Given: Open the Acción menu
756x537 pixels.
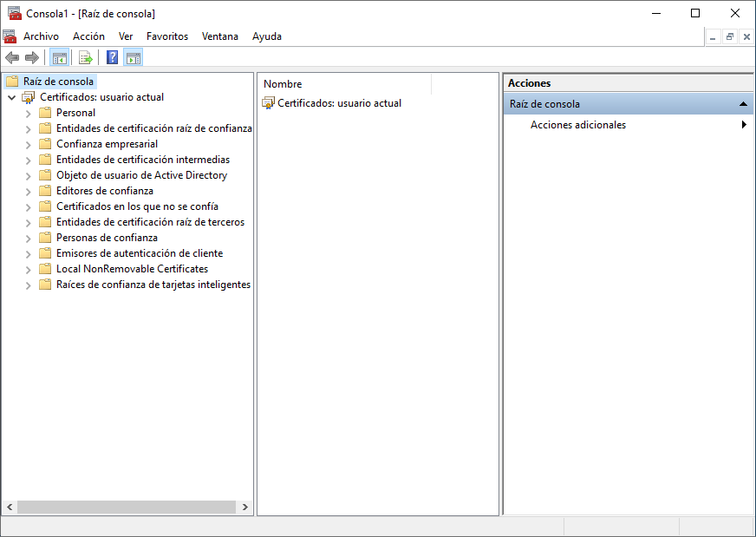Looking at the screenshot, I should click(x=88, y=36).
